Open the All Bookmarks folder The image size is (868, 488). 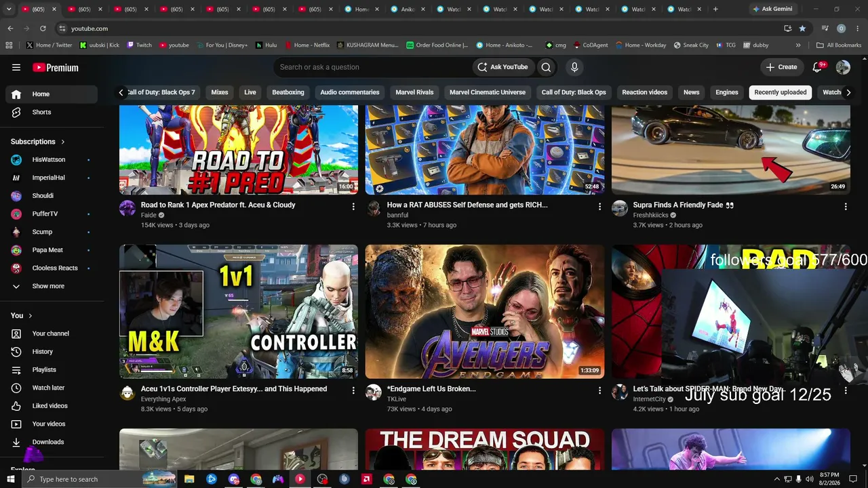pos(839,45)
